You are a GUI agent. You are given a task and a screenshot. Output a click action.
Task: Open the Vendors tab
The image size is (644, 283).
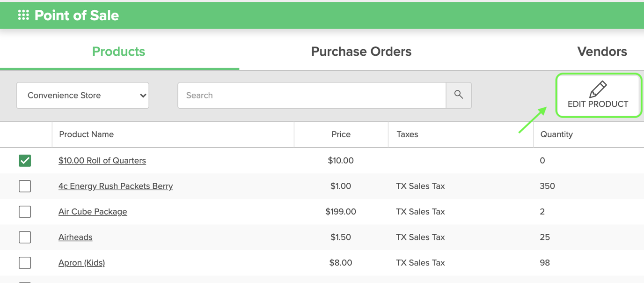point(602,52)
